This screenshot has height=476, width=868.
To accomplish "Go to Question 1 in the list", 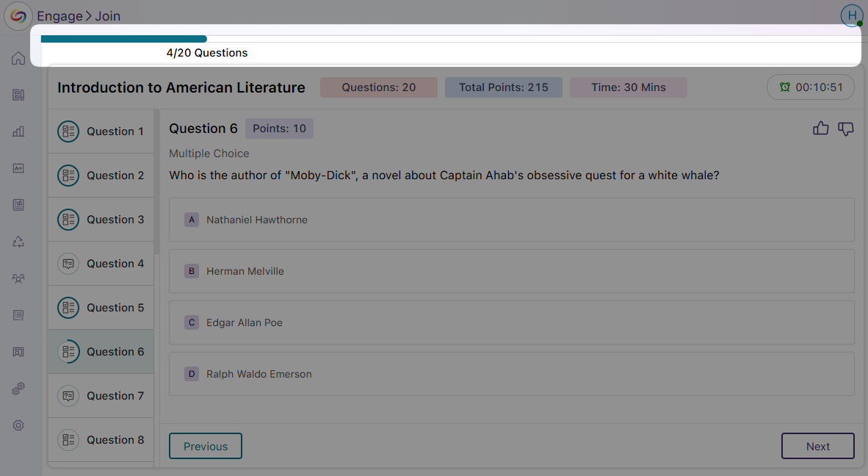I will [101, 131].
